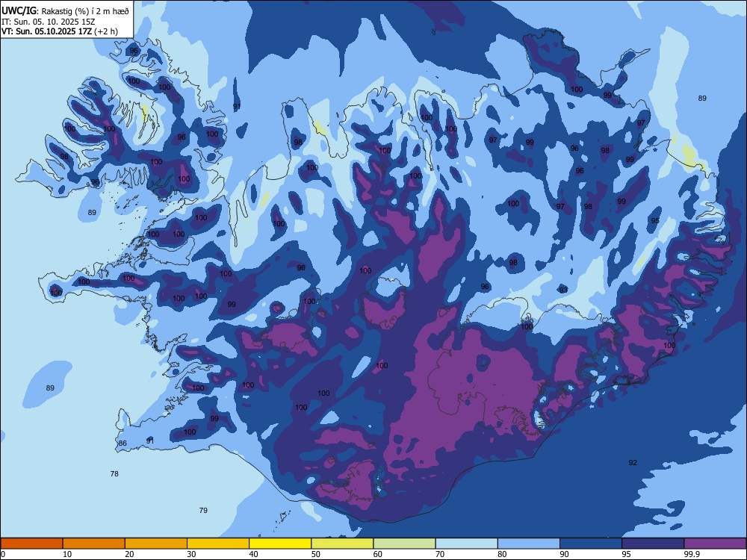Click the '79' humidity value on the map
747x560 pixels.
203,511
